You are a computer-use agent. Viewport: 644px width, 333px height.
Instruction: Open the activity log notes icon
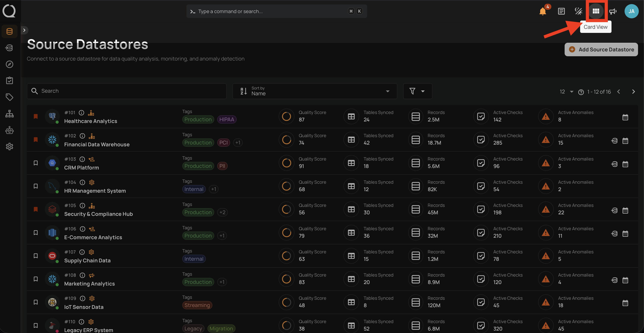(561, 11)
